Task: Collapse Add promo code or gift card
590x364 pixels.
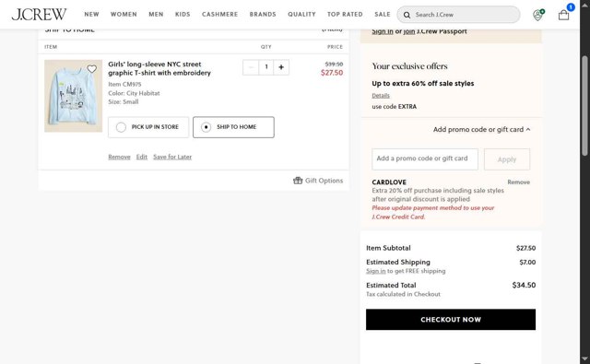Action: [x=481, y=129]
